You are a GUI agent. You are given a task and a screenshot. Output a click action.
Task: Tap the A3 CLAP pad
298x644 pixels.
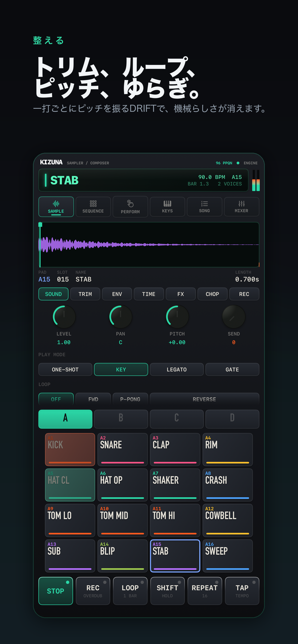pyautogui.click(x=175, y=449)
